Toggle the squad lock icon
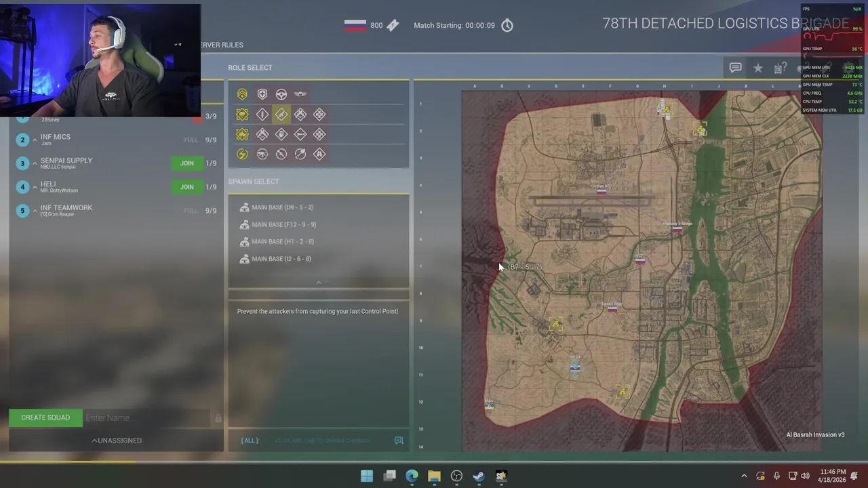 [218, 418]
